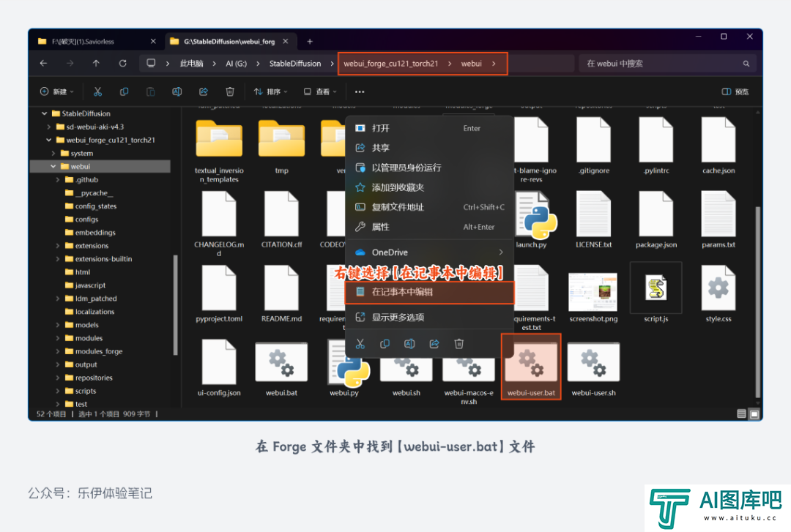Click the webui_forge_cu121_torch21 breadcrumb

coord(391,64)
